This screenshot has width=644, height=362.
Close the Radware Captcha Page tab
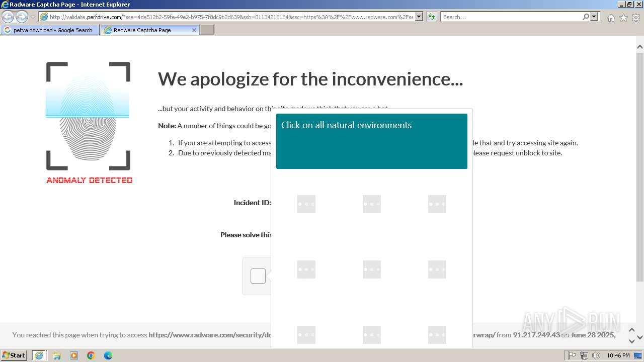(x=194, y=30)
